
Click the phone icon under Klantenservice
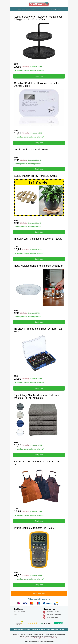pyautogui.click(x=44, y=612)
